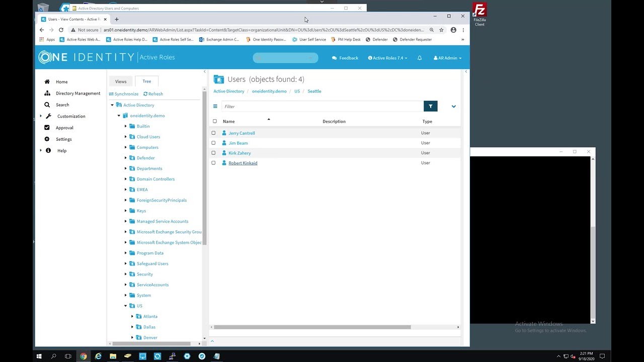This screenshot has width=644, height=362.
Task: Click the oneidentity.demo breadcrumb link
Action: (269, 91)
